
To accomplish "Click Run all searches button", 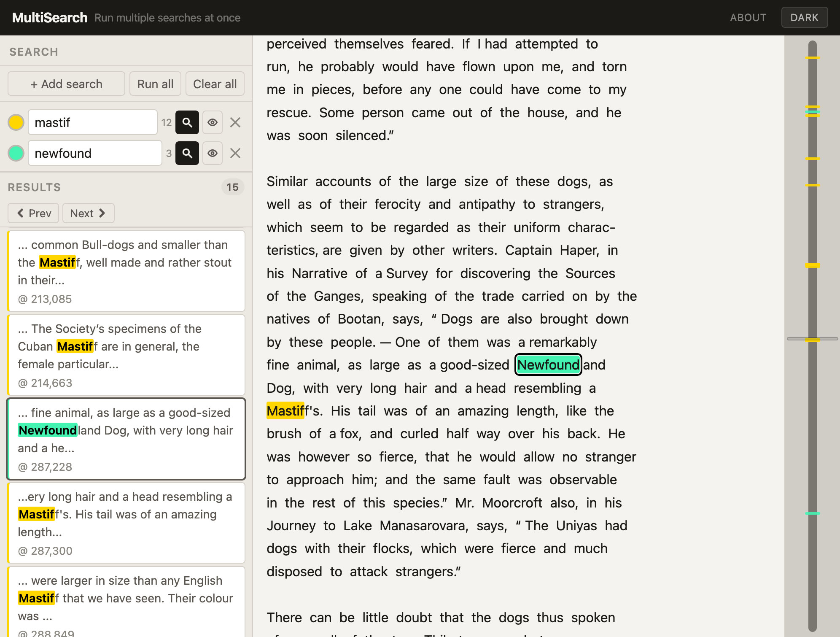I will (x=155, y=84).
